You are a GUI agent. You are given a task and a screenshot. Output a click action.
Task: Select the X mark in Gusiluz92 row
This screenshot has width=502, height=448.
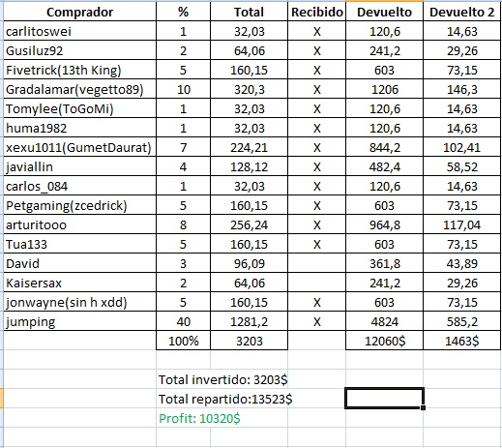pyautogui.click(x=317, y=51)
